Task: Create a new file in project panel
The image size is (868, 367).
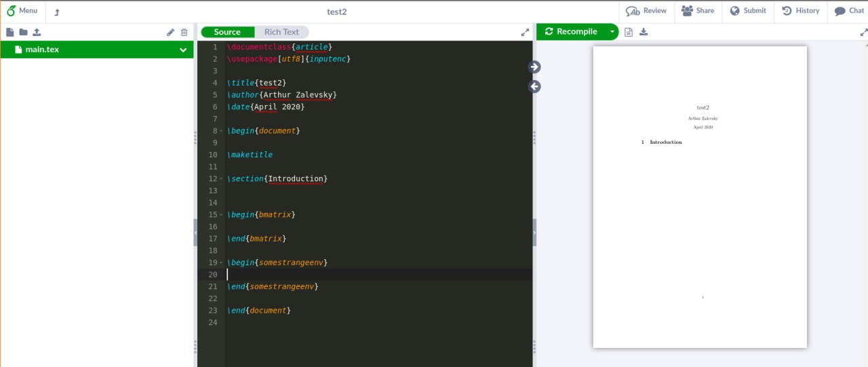Action: tap(10, 32)
